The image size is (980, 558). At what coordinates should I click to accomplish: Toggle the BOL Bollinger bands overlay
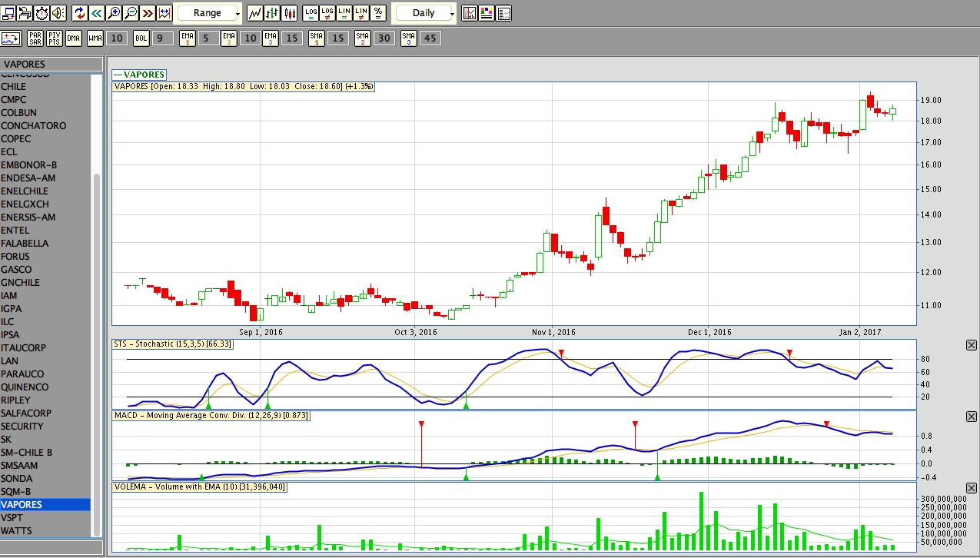tap(141, 38)
